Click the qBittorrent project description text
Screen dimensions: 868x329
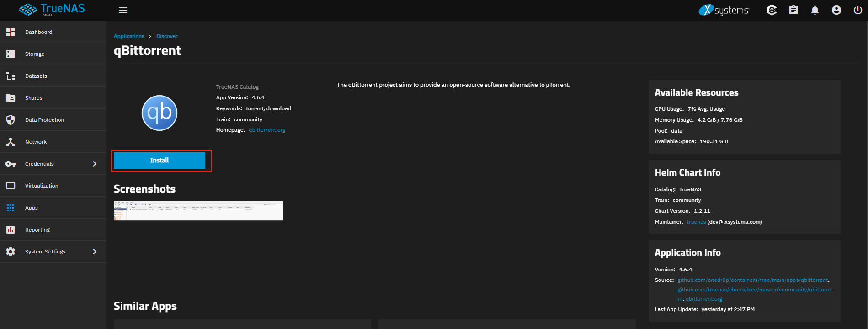point(453,85)
